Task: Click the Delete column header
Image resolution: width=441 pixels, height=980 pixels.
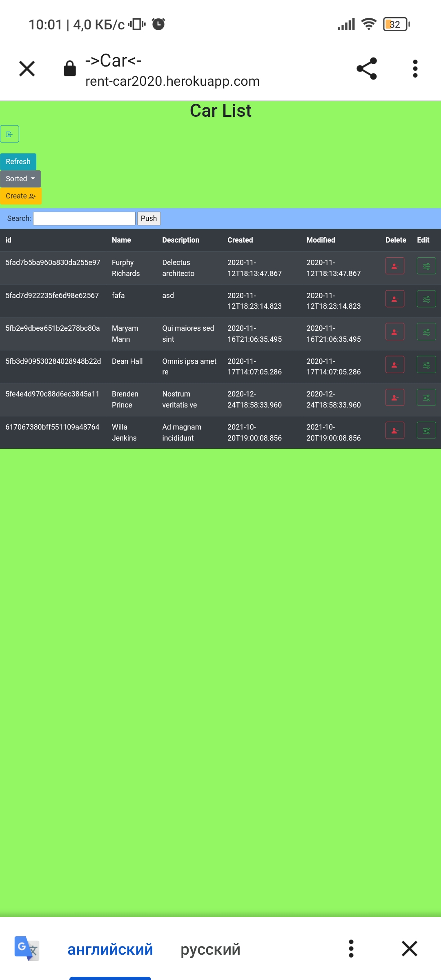Action: click(396, 240)
